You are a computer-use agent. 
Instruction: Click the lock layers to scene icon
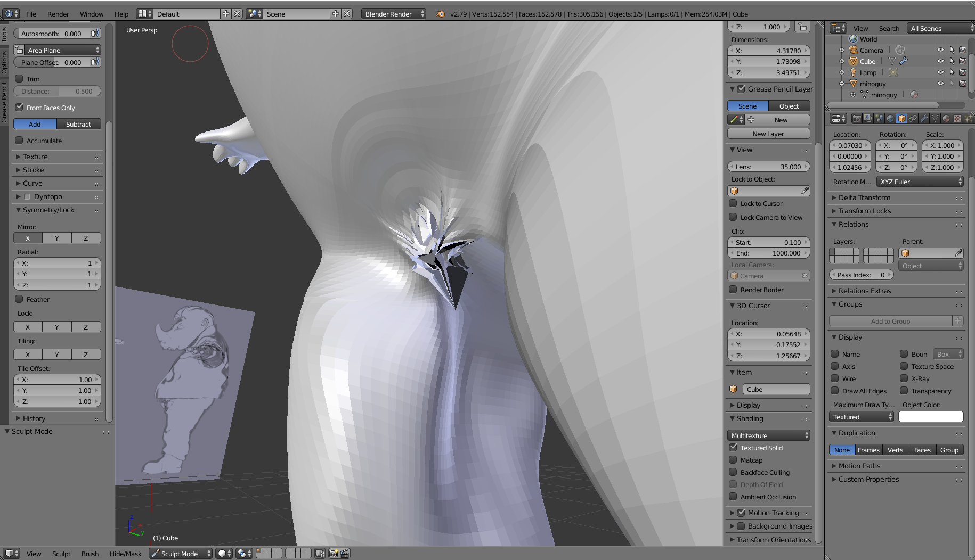320,554
